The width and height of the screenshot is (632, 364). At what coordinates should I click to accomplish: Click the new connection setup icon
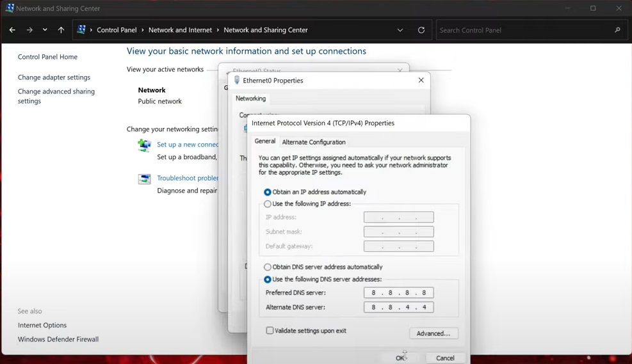144,145
